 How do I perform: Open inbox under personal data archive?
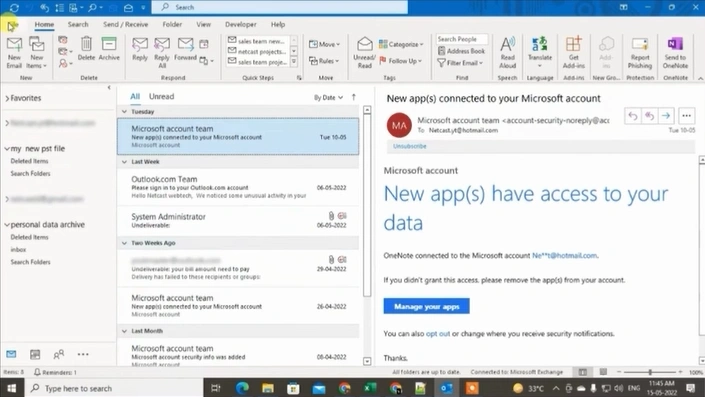[18, 250]
